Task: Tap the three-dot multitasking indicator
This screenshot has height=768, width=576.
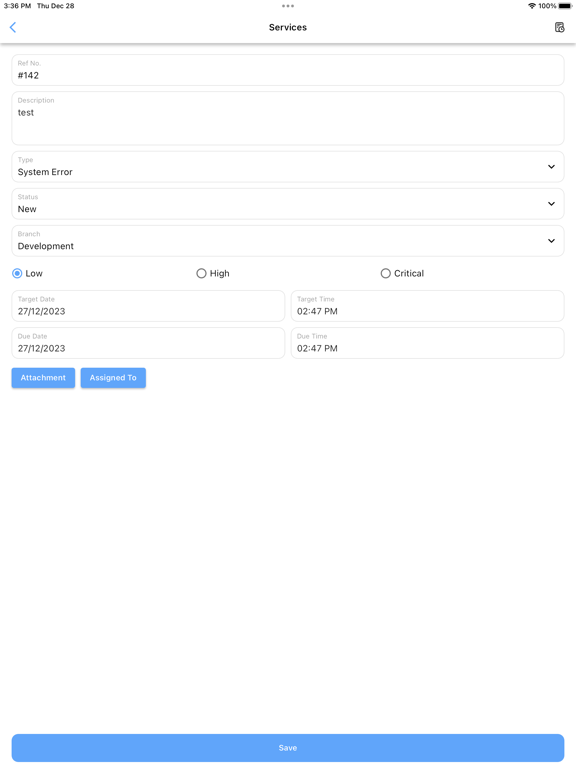Action: (x=288, y=6)
